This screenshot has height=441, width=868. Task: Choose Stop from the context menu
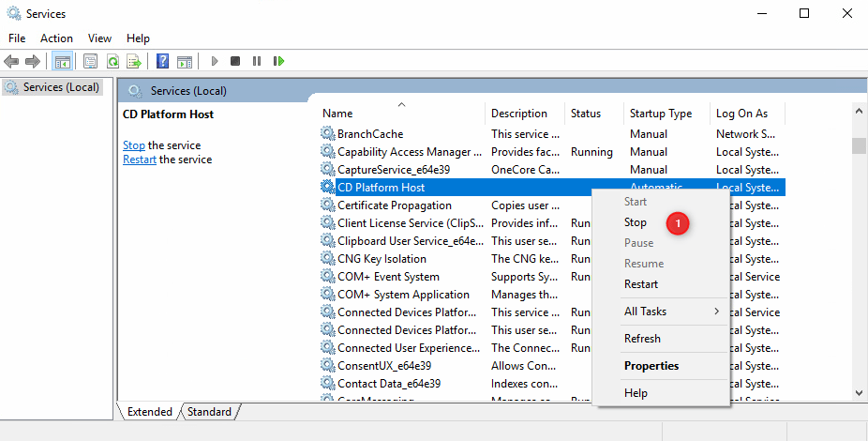636,223
